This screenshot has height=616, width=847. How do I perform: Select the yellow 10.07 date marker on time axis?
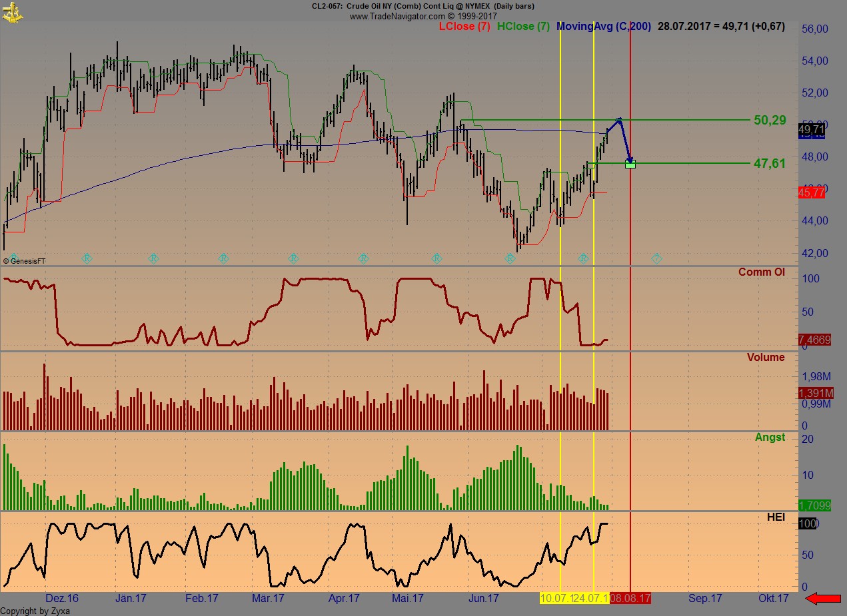tap(557, 599)
